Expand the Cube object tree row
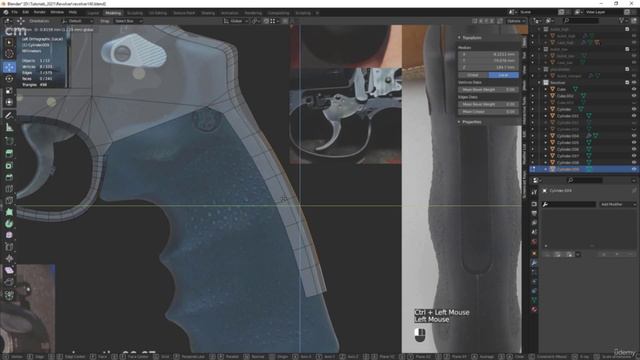The height and width of the screenshot is (360, 640). (x=546, y=89)
